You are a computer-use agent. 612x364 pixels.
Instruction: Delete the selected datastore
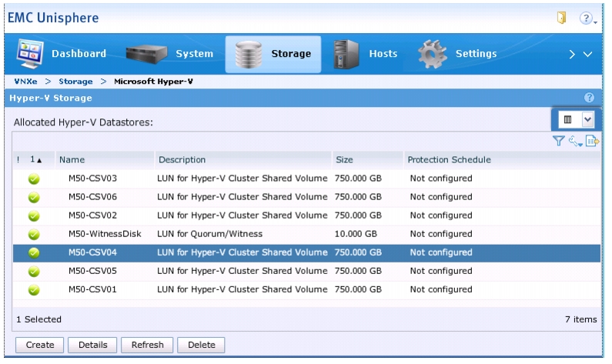(202, 345)
